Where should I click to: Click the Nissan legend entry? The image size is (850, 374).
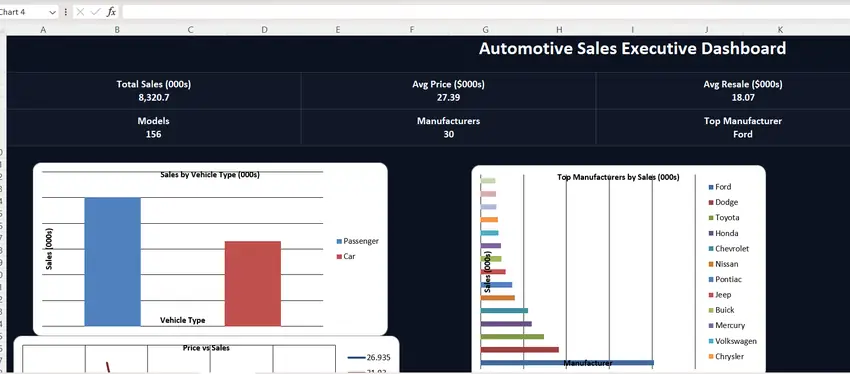(x=723, y=264)
